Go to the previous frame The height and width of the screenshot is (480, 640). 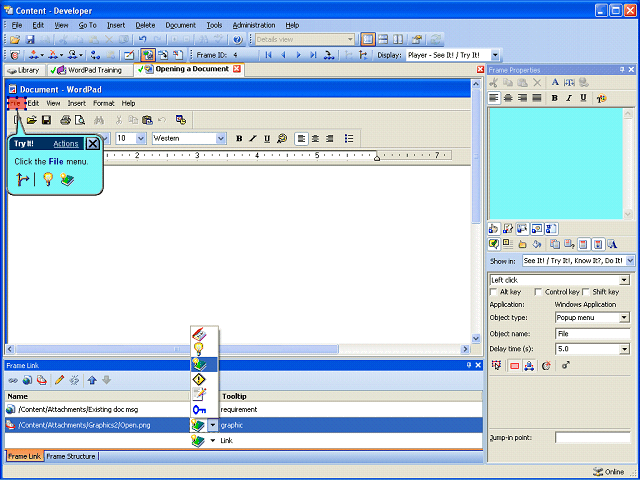point(283,55)
